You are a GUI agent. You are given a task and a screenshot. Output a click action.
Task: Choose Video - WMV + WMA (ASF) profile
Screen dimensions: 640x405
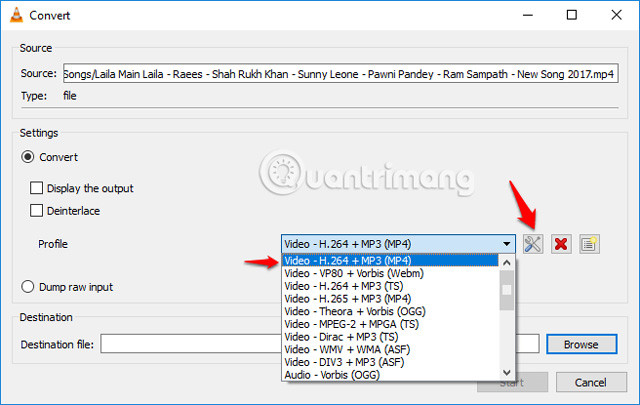[390, 349]
